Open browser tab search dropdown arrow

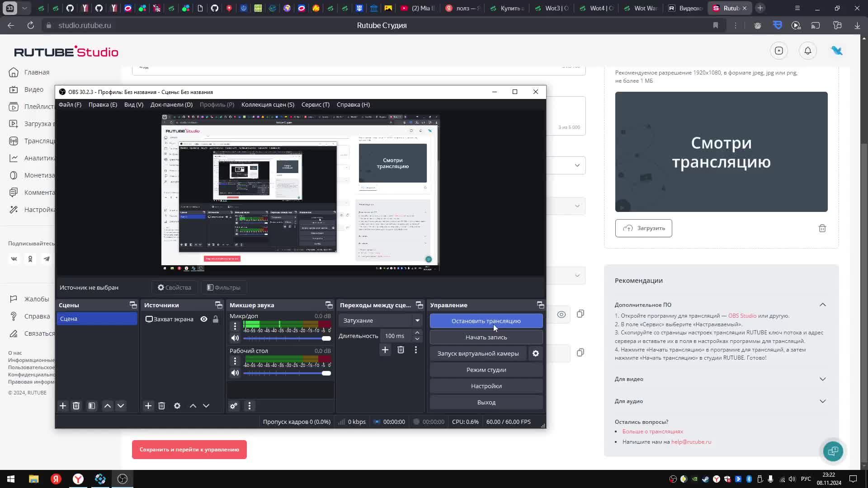25,8
